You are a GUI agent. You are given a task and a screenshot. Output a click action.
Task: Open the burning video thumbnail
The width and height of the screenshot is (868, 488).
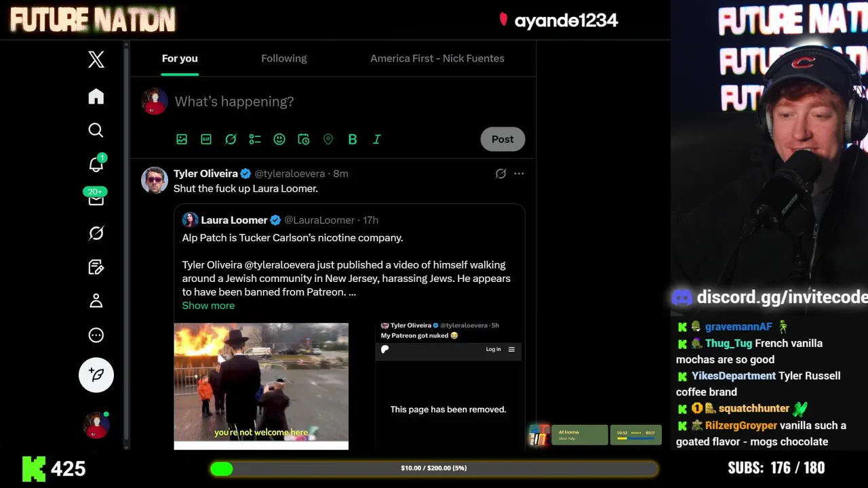pyautogui.click(x=261, y=386)
